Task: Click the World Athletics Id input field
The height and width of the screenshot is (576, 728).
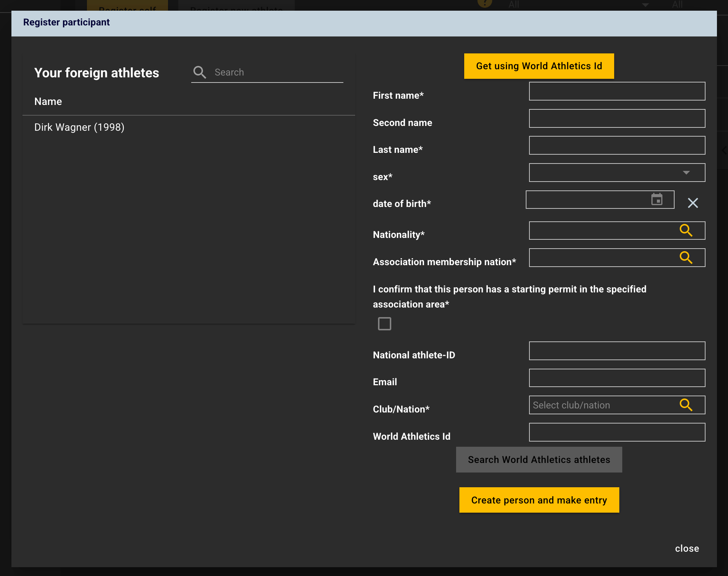Action: point(617,432)
